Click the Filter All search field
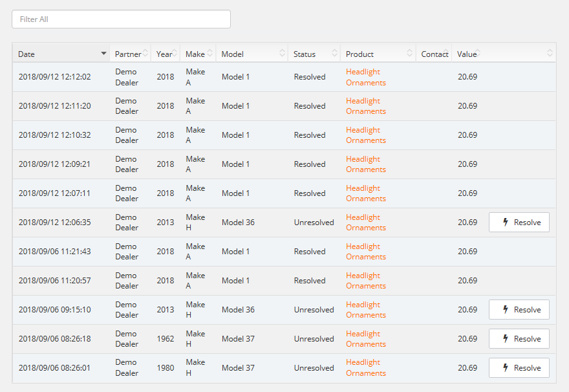Image resolution: width=569 pixels, height=392 pixels. point(121,19)
